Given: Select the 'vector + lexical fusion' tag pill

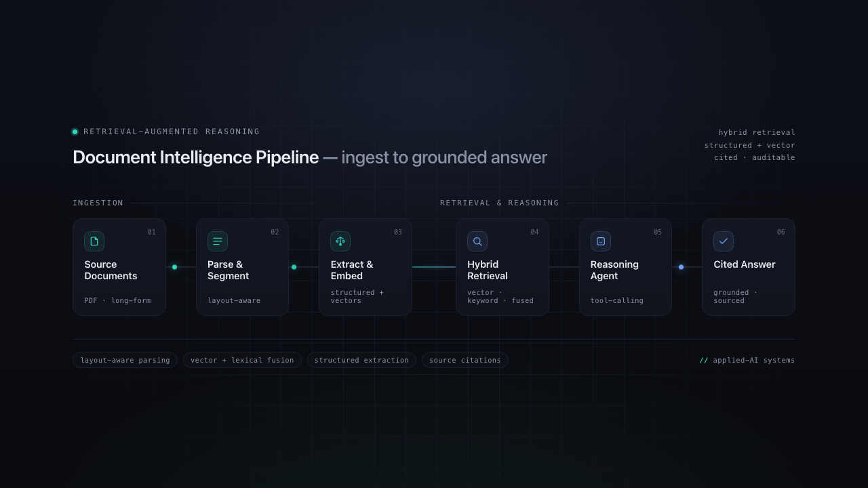Looking at the screenshot, I should point(242,360).
